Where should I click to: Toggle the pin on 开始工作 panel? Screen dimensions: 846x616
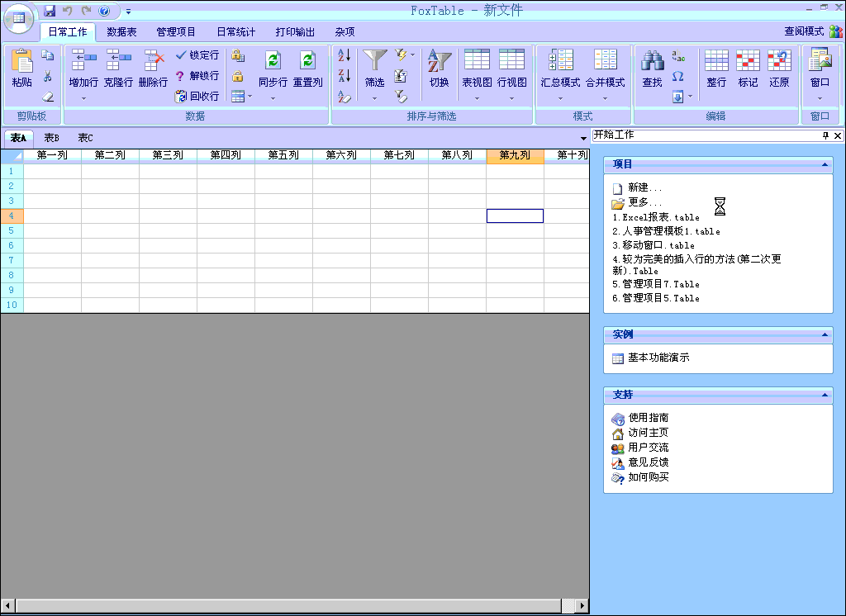pos(825,135)
